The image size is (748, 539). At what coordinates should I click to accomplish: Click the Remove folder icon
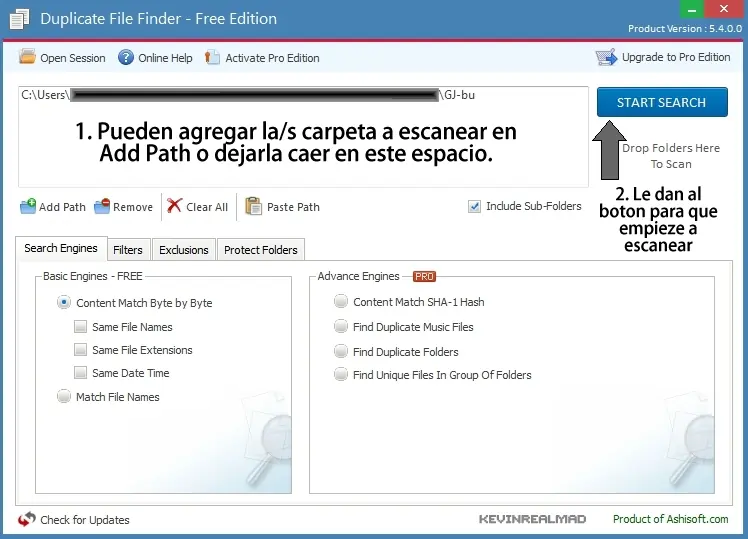pos(102,207)
